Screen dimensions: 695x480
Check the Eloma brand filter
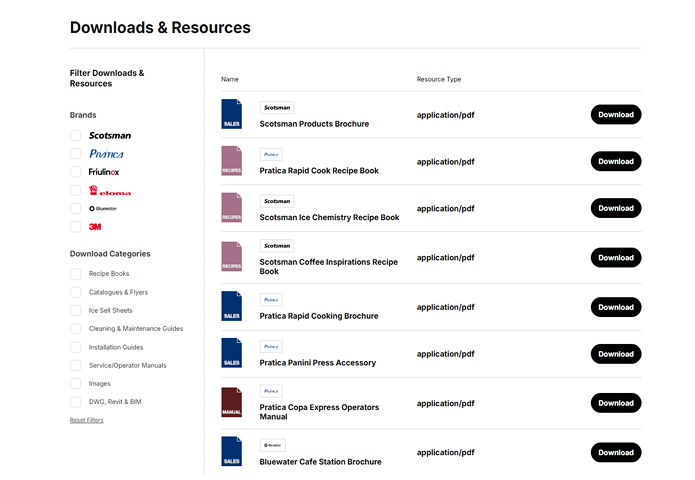76,190
